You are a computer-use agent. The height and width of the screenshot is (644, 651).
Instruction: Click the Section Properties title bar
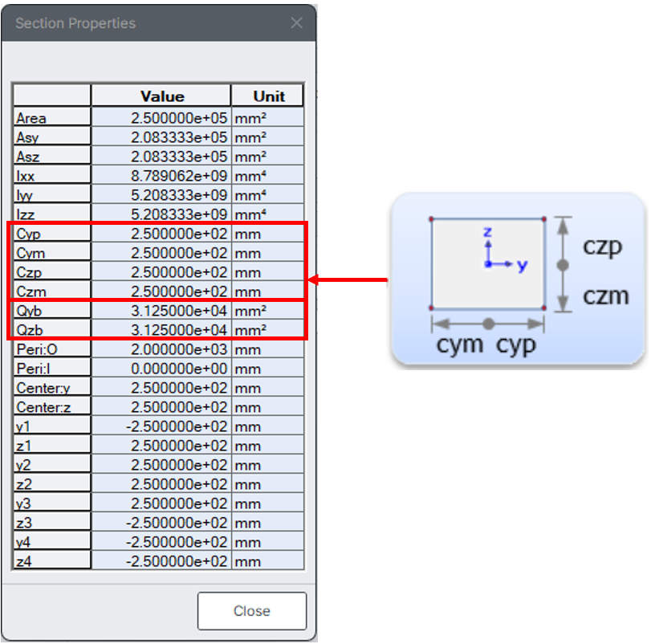[159, 22]
